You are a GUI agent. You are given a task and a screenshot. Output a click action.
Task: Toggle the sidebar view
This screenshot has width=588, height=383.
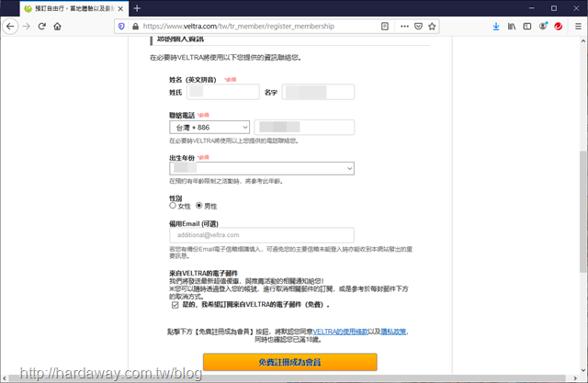[x=527, y=27]
